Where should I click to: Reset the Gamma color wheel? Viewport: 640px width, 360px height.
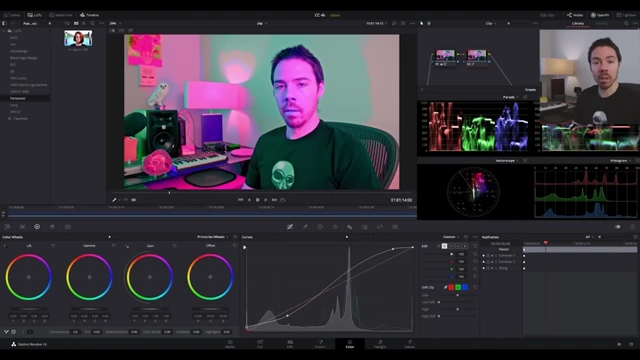click(x=114, y=246)
